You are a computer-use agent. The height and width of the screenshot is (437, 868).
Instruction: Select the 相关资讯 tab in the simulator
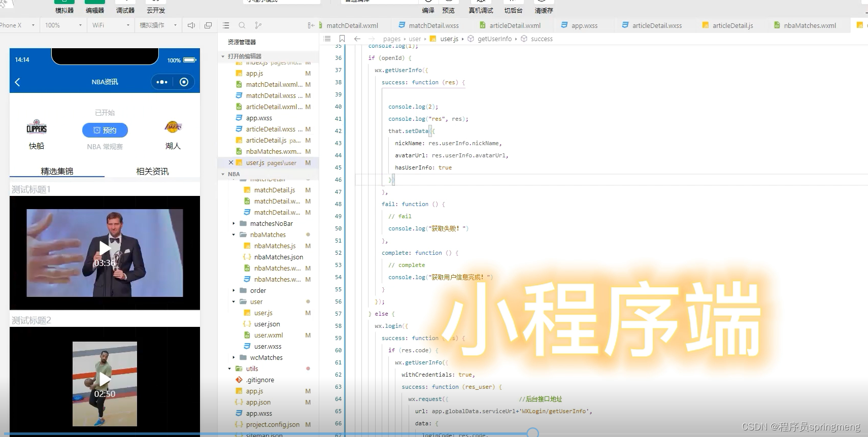[152, 172]
